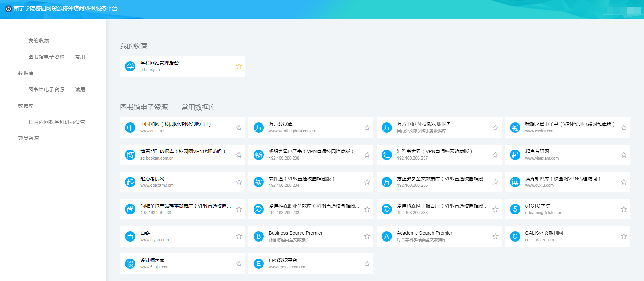Click the 学 icon of 学校网站管理后台
Image resolution: width=644 pixels, height=281 pixels.
point(130,66)
